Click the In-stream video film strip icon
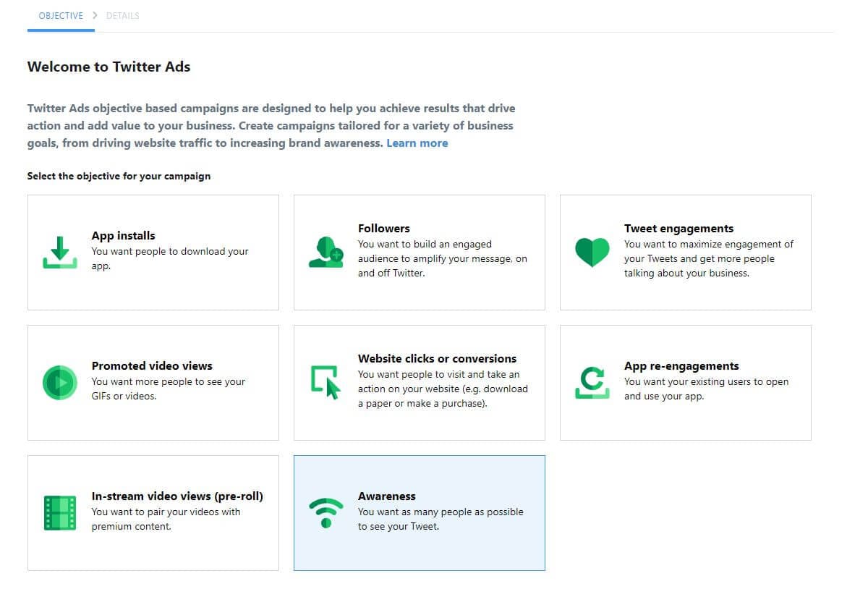Viewport: 868px width, 610px height. point(59,513)
